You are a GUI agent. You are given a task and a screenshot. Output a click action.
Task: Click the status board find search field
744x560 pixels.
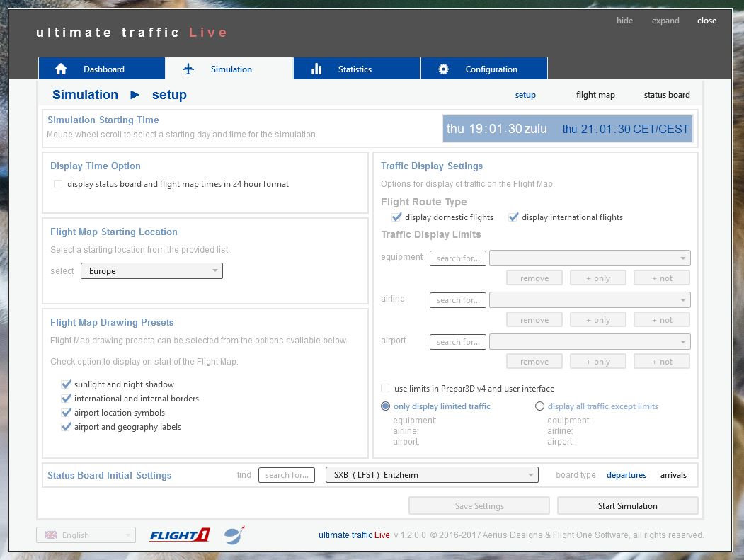[x=287, y=475]
